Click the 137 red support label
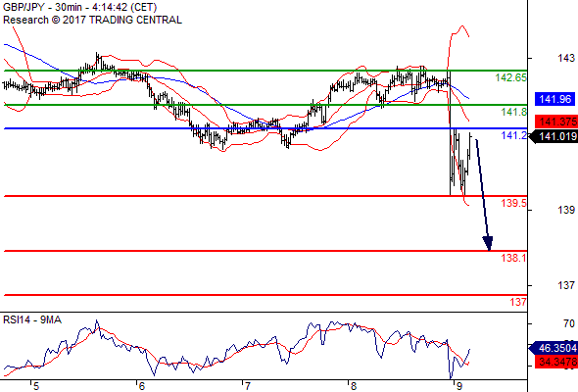Viewport: 578px width, 392px height. point(518,302)
